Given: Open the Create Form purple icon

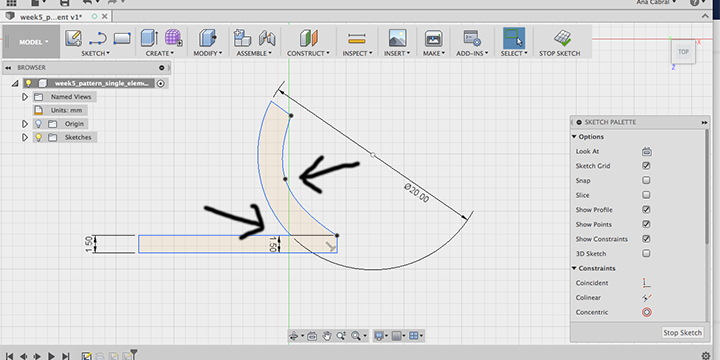Looking at the screenshot, I should pyautogui.click(x=173, y=38).
